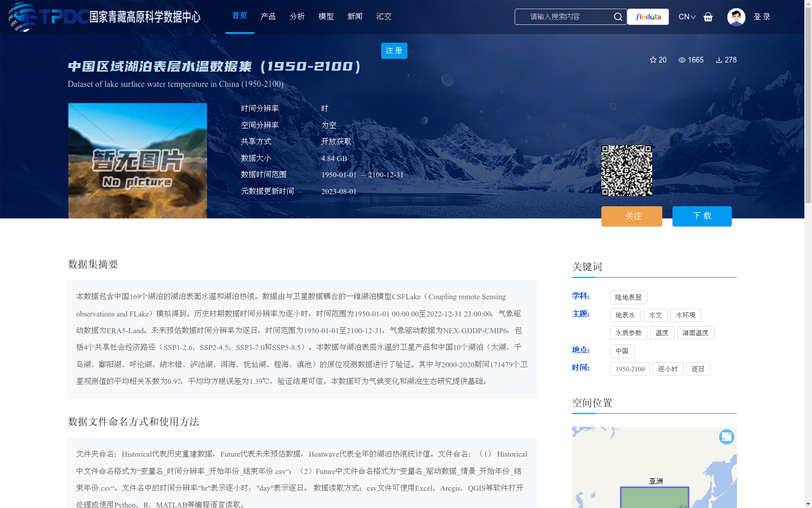Image resolution: width=812 pixels, height=508 pixels.
Task: Click the 4.84 GB data size value
Action: pyautogui.click(x=334, y=158)
